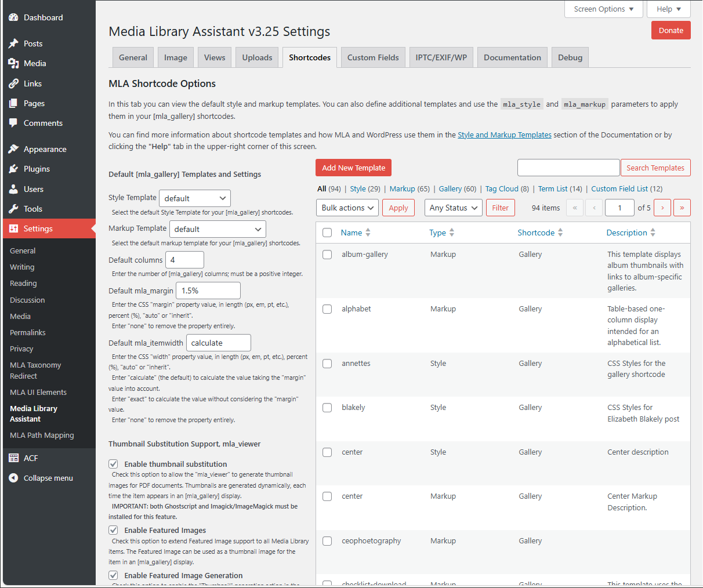703x588 pixels.
Task: Open the Bulk actions dropdown
Action: pyautogui.click(x=347, y=207)
